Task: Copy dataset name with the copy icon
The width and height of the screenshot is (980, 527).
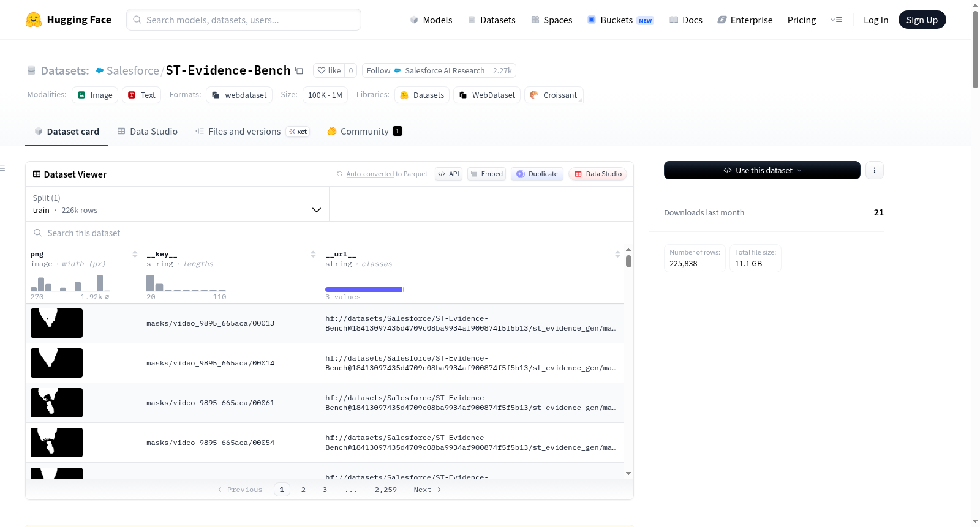Action: (x=299, y=70)
